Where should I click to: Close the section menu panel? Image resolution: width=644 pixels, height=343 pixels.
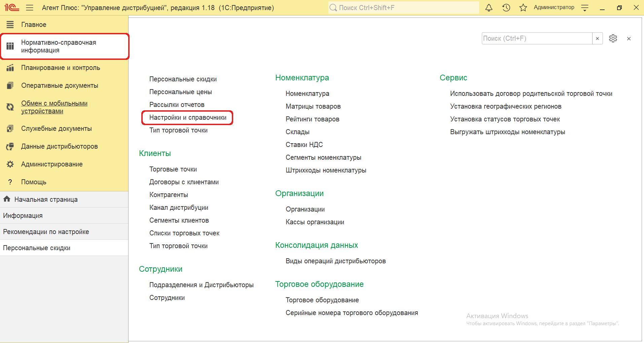coord(629,39)
